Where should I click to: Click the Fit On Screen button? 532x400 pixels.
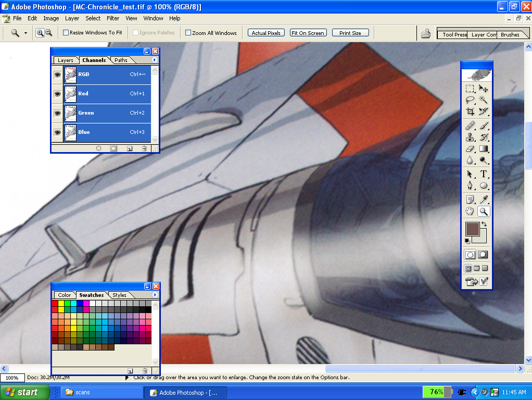pos(308,33)
